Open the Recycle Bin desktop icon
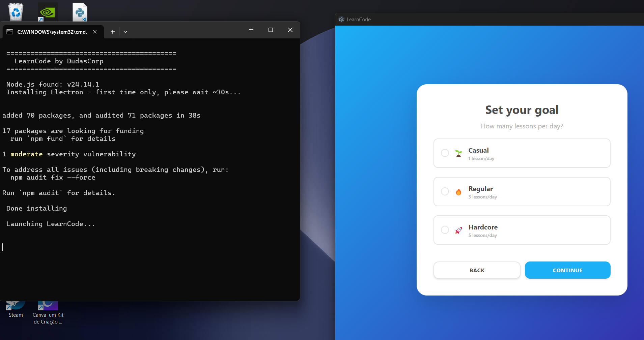 (x=16, y=11)
